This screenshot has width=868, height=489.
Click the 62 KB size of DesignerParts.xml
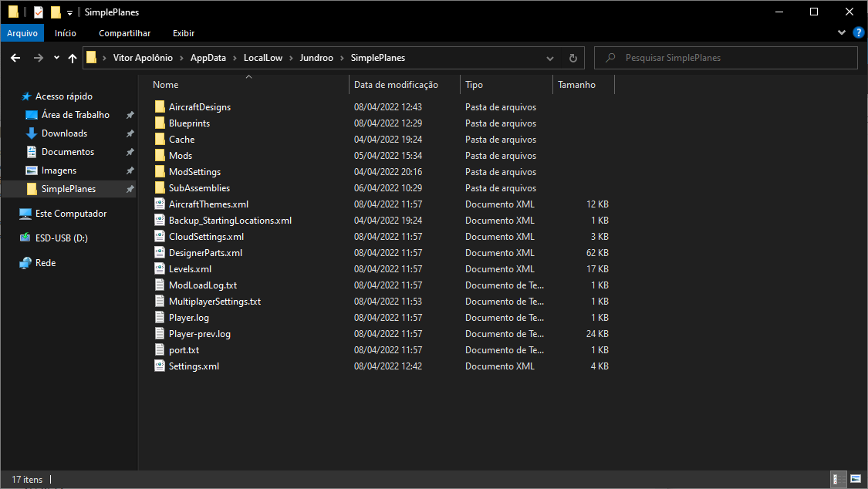pos(597,252)
